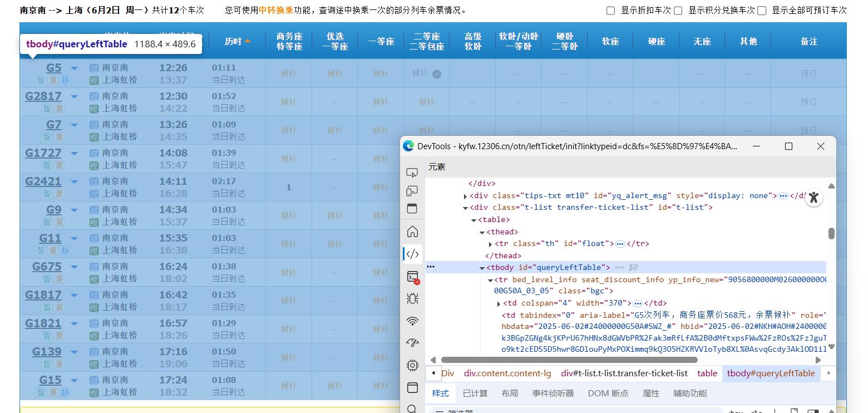Expand the td colspan 4 node
Image resolution: width=868 pixels, height=413 pixels.
pyautogui.click(x=499, y=304)
